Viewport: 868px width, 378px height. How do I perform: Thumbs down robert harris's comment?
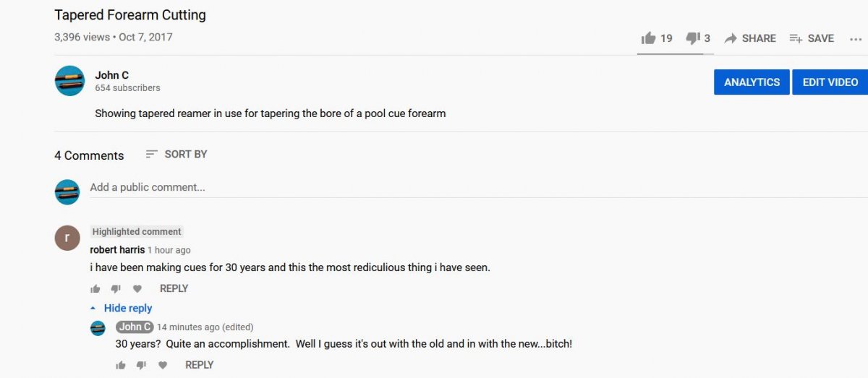coord(116,289)
